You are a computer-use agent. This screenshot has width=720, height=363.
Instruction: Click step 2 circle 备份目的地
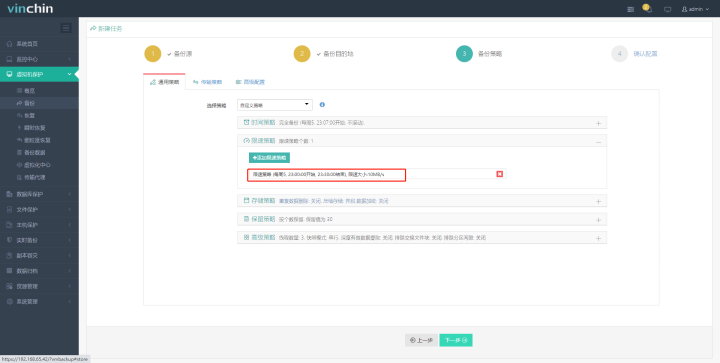coord(302,54)
